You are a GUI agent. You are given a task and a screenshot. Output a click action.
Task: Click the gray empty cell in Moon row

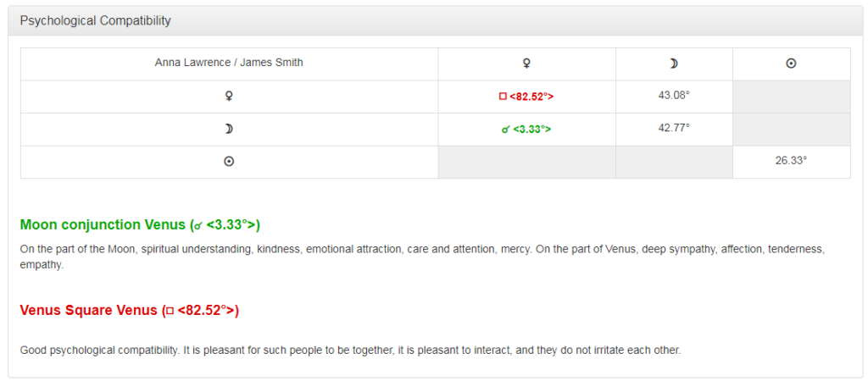pos(791,129)
